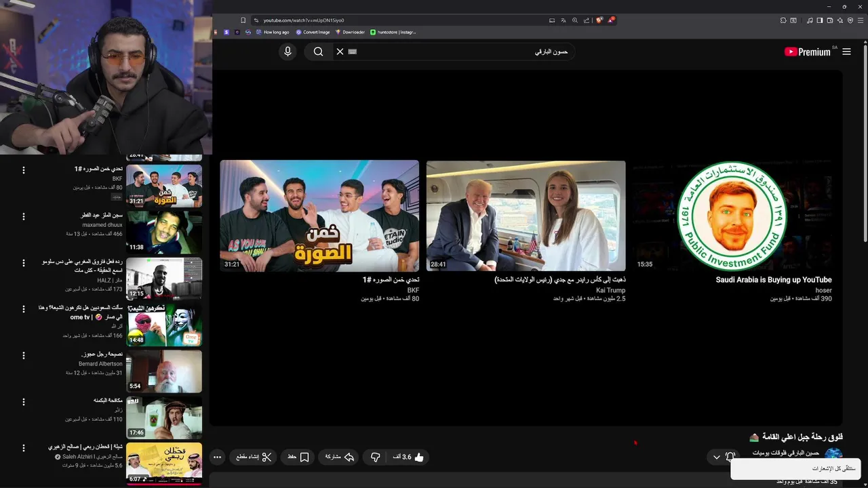This screenshot has width=868, height=488.
Task: Open options menu for sidebar BKF video
Action: 24,170
